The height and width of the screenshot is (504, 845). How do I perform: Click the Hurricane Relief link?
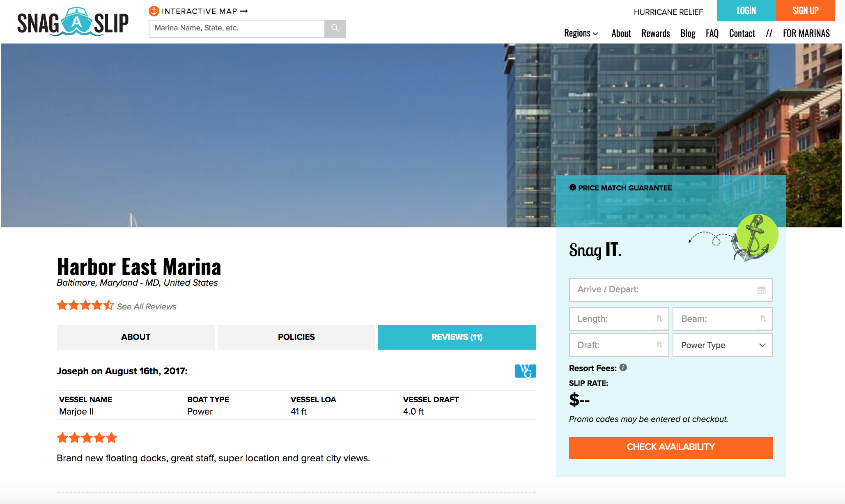[668, 12]
